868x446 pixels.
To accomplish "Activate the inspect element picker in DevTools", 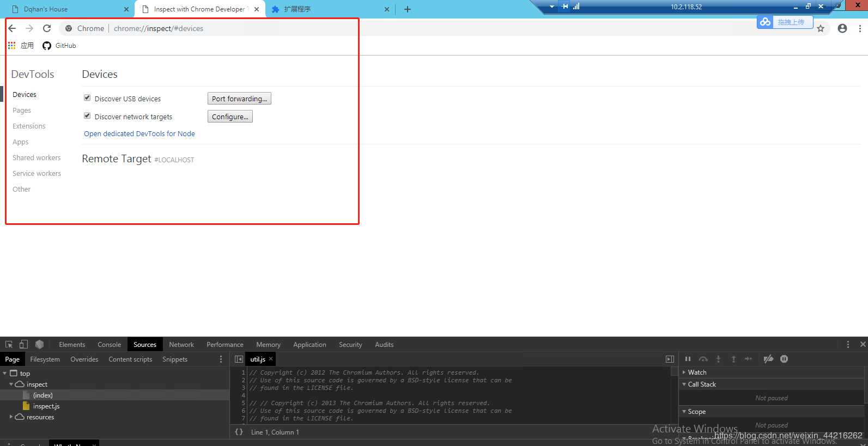I will pos(9,345).
